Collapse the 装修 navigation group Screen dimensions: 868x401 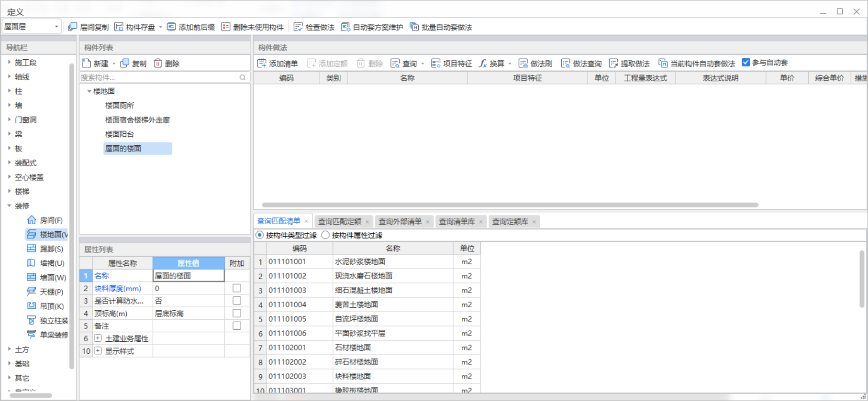(9, 206)
